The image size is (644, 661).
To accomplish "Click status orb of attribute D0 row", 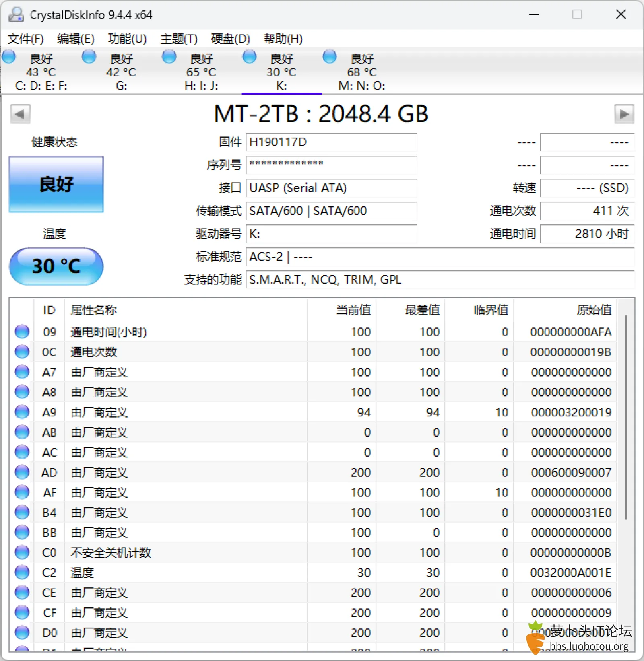I will tap(22, 632).
